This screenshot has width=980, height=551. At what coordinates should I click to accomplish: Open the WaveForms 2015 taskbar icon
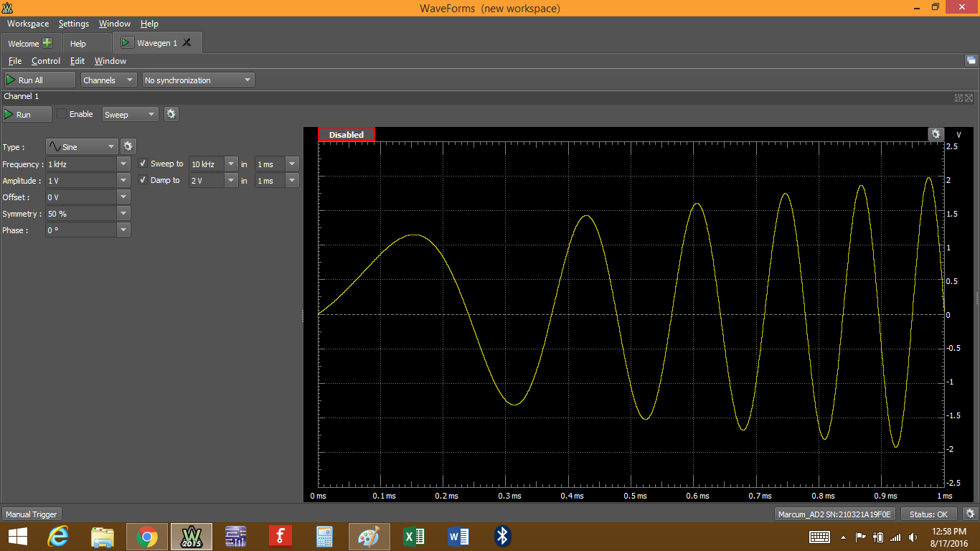coord(191,536)
